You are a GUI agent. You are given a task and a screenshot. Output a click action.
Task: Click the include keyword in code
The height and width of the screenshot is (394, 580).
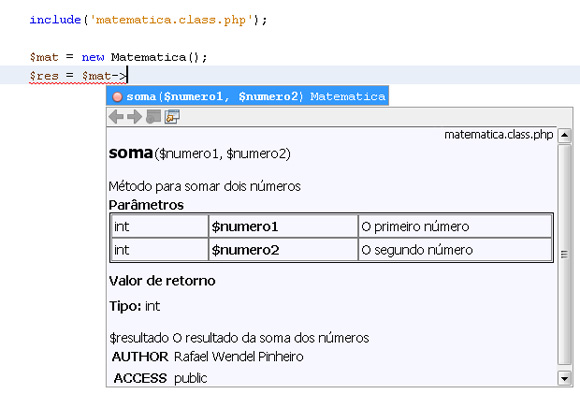55,20
